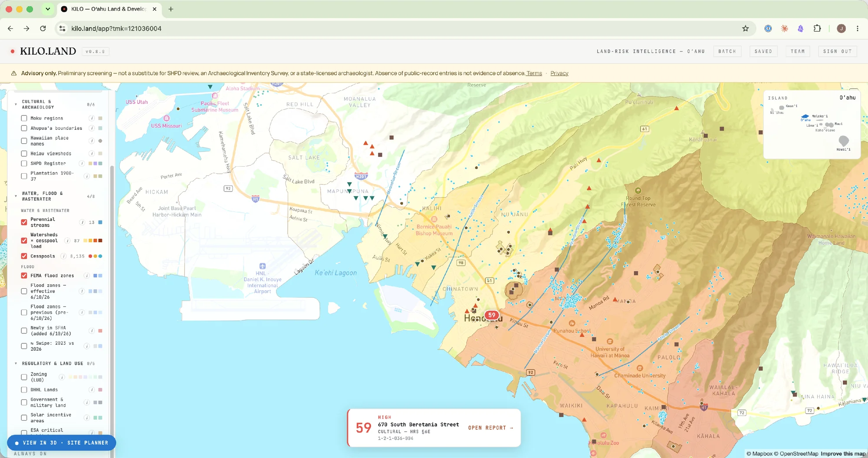This screenshot has height=458, width=868.
Task: Open info icon for Perennial streams
Action: pos(82,222)
